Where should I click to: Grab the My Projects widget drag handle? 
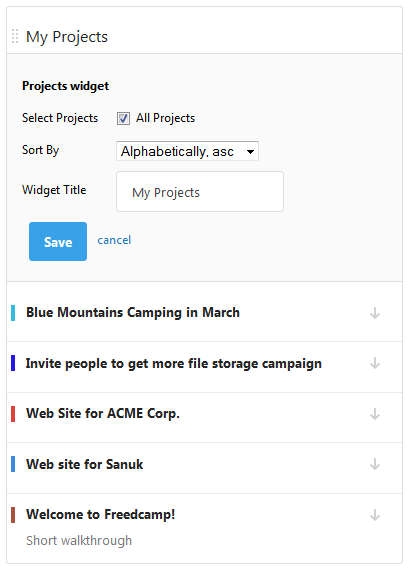point(15,36)
